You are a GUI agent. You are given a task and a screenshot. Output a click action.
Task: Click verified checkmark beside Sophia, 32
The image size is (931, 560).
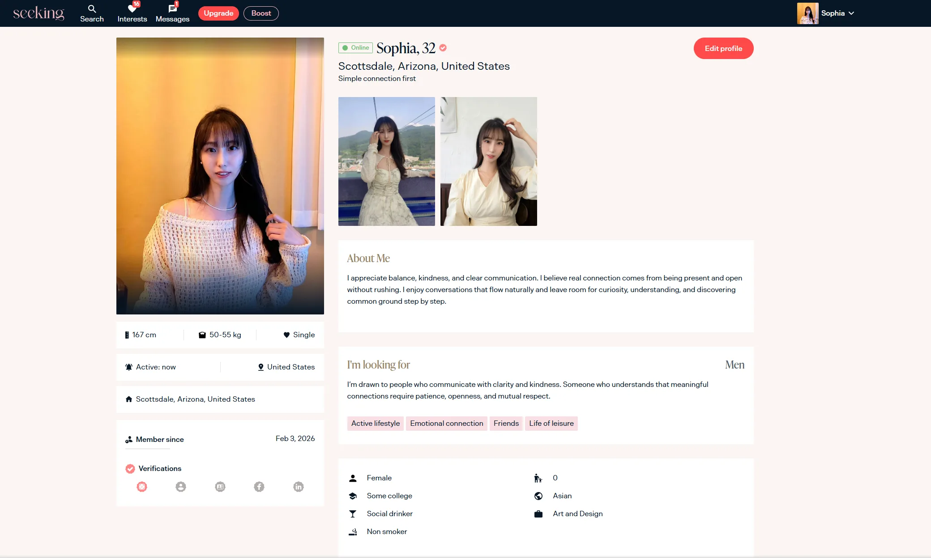click(x=443, y=48)
